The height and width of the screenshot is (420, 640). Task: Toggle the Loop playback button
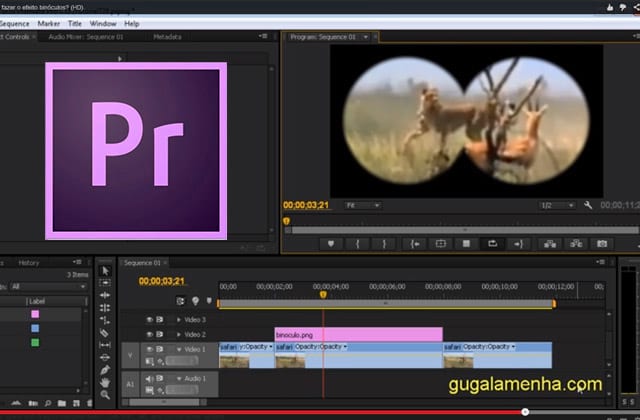coord(492,244)
